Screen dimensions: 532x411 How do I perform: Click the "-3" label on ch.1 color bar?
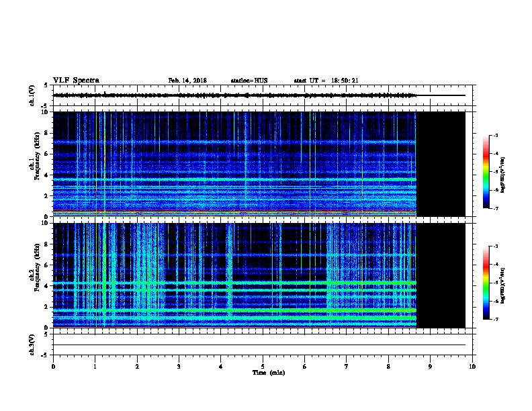click(x=495, y=135)
